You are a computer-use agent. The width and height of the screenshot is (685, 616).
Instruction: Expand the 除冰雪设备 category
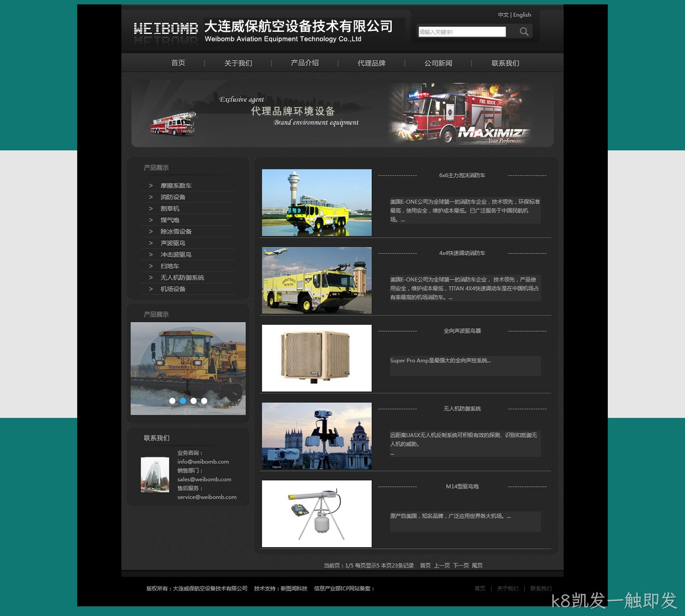(176, 232)
